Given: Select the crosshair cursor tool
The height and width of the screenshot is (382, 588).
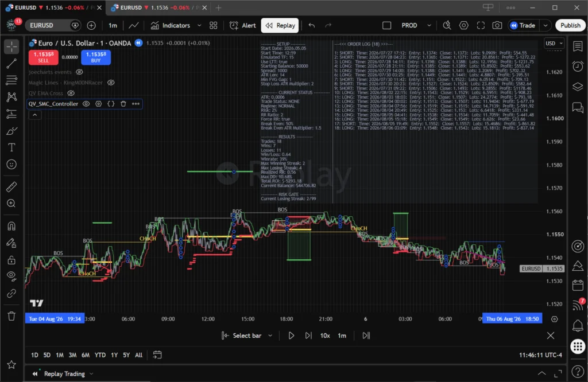Looking at the screenshot, I should coord(11,47).
